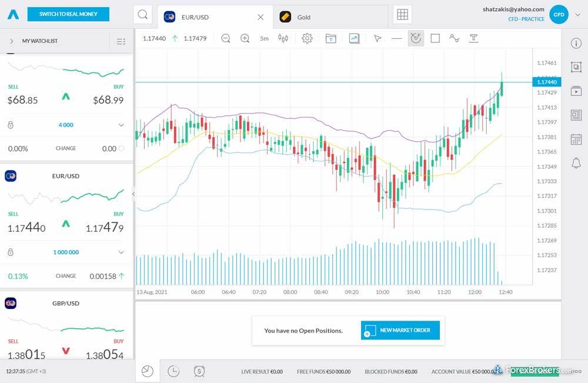Open notifications bell in right sidebar

(x=576, y=163)
